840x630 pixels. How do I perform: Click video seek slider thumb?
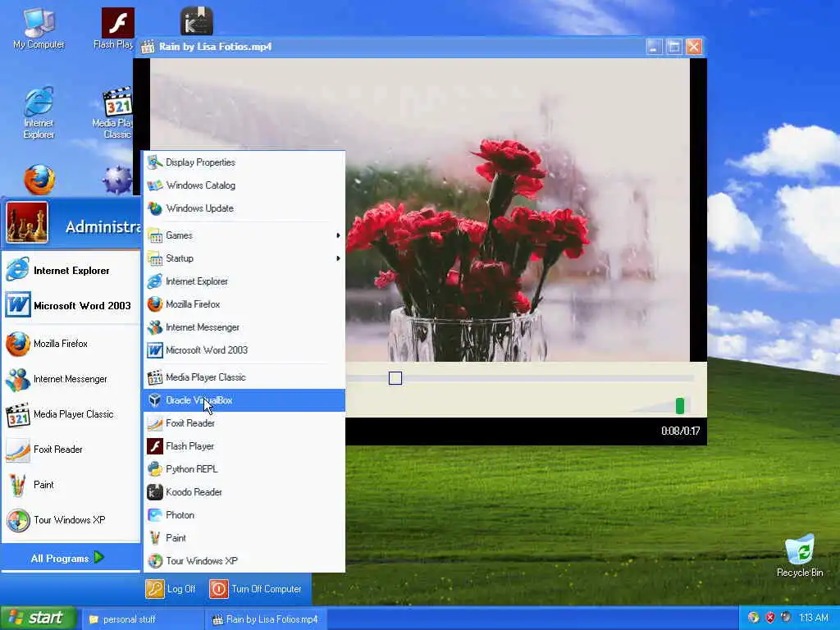coord(395,378)
